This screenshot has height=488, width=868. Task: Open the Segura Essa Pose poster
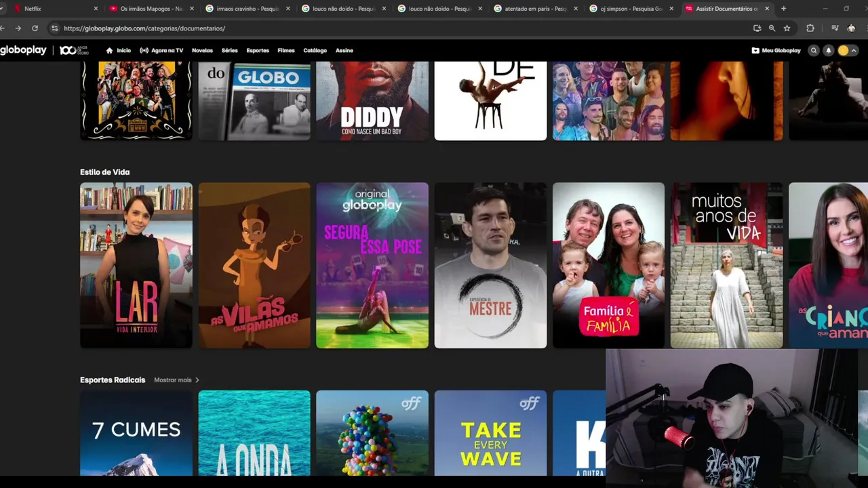coord(372,265)
